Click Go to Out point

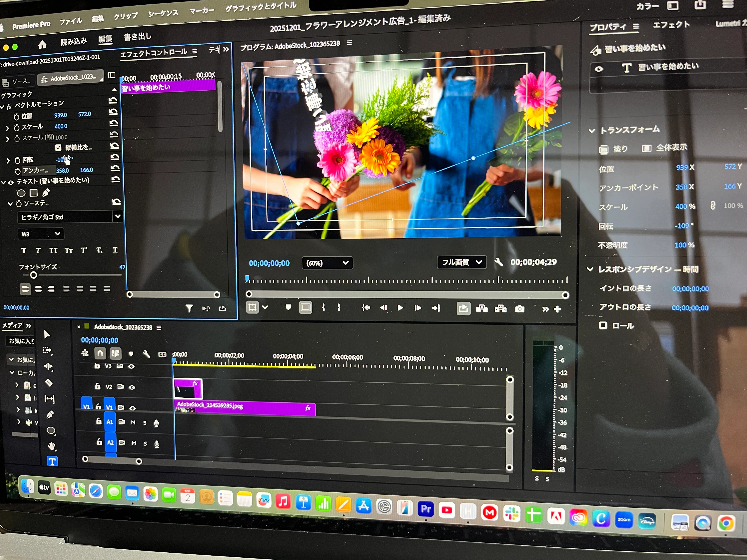[436, 308]
